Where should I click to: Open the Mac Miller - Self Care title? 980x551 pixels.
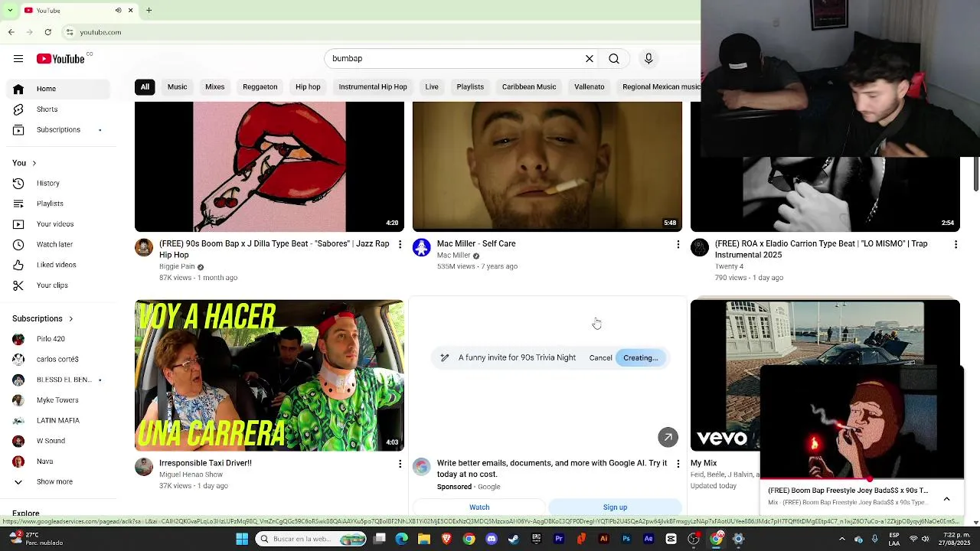click(x=476, y=244)
